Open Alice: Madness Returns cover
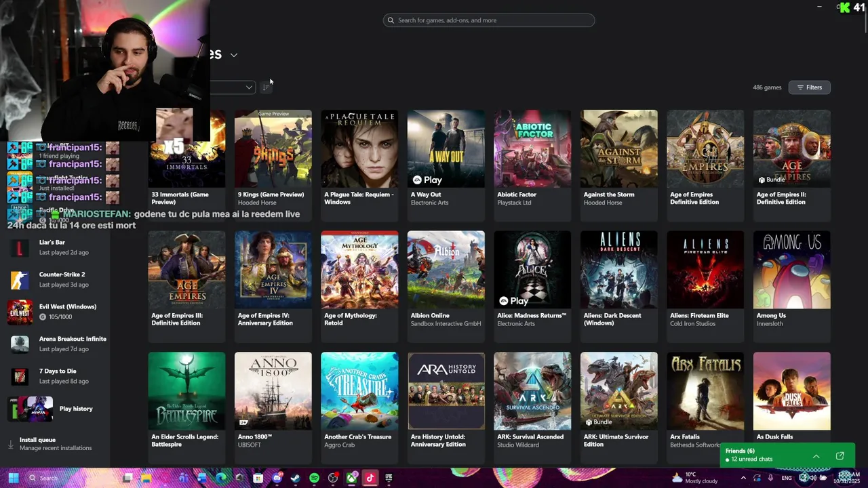This screenshot has width=868, height=488. click(532, 270)
